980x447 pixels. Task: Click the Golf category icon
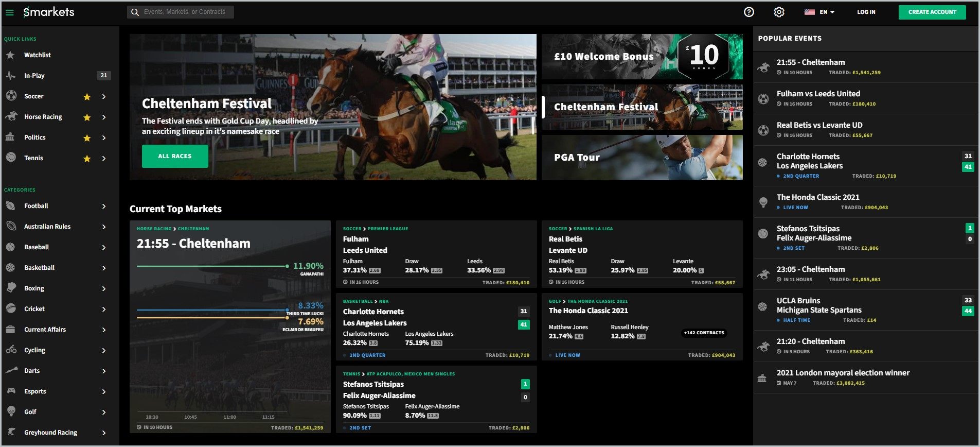[11, 411]
